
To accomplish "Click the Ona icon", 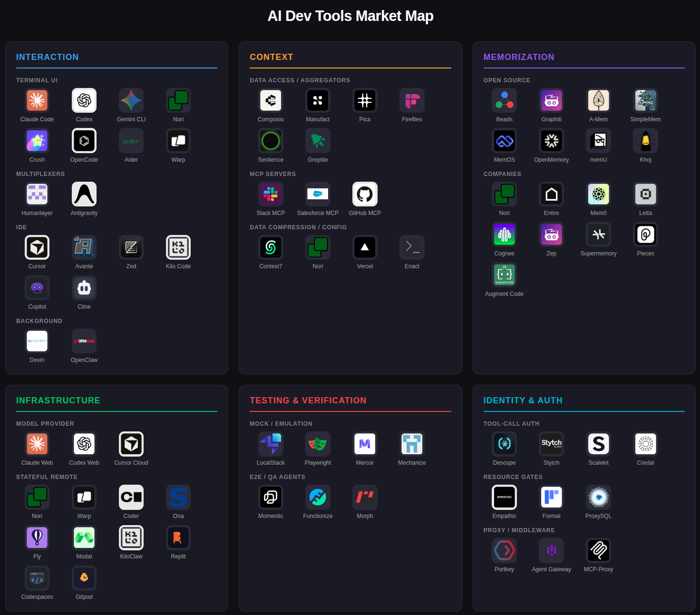I will pos(178,497).
